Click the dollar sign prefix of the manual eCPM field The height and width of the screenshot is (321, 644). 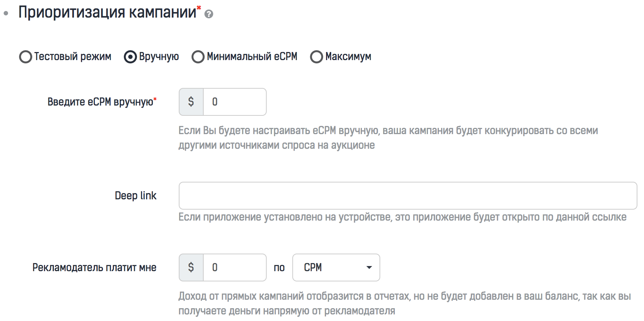tap(191, 102)
